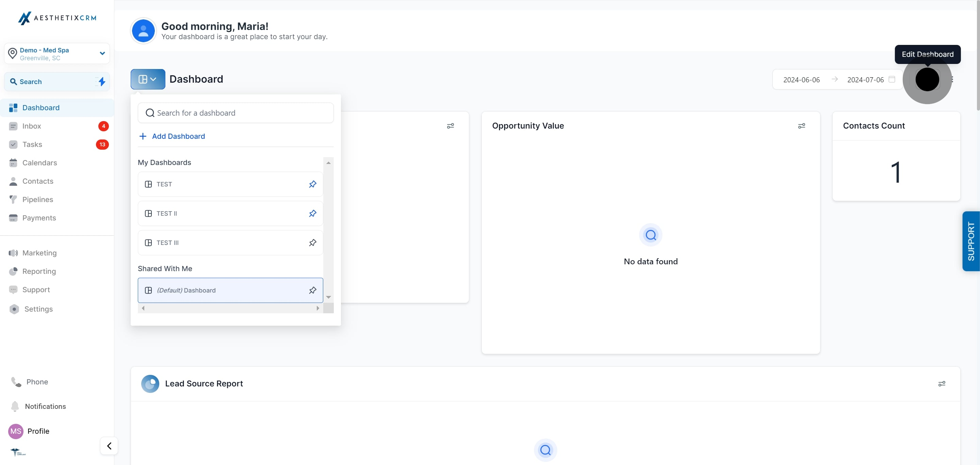Viewport: 980px width, 465px height.
Task: Open Reporting in the sidebar menu
Action: (x=39, y=271)
